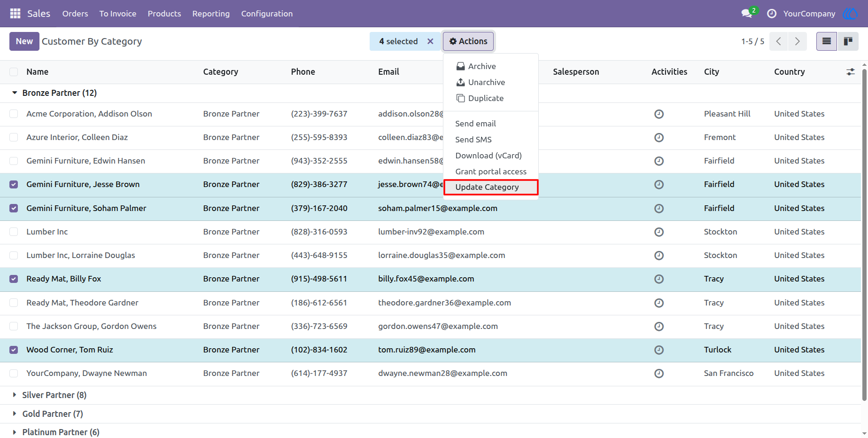
Task: Switch to list view
Action: click(x=827, y=41)
